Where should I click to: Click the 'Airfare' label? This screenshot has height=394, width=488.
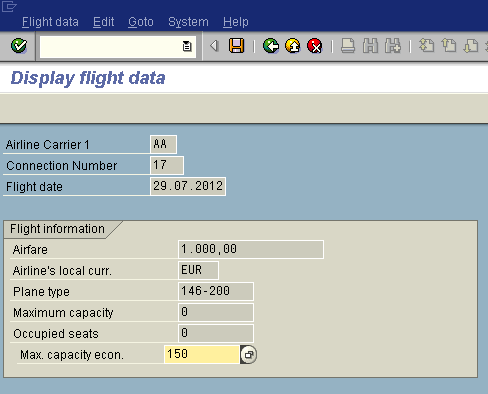click(30, 250)
